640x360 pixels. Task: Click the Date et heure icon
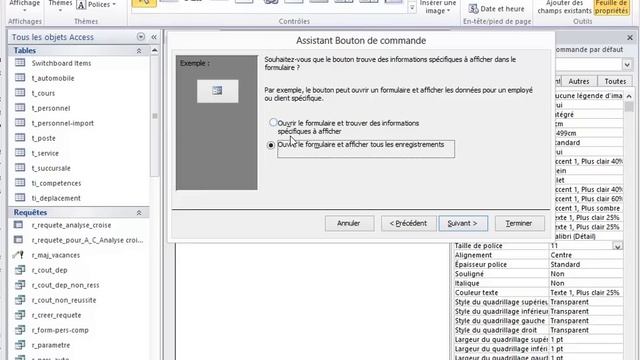pyautogui.click(x=473, y=9)
